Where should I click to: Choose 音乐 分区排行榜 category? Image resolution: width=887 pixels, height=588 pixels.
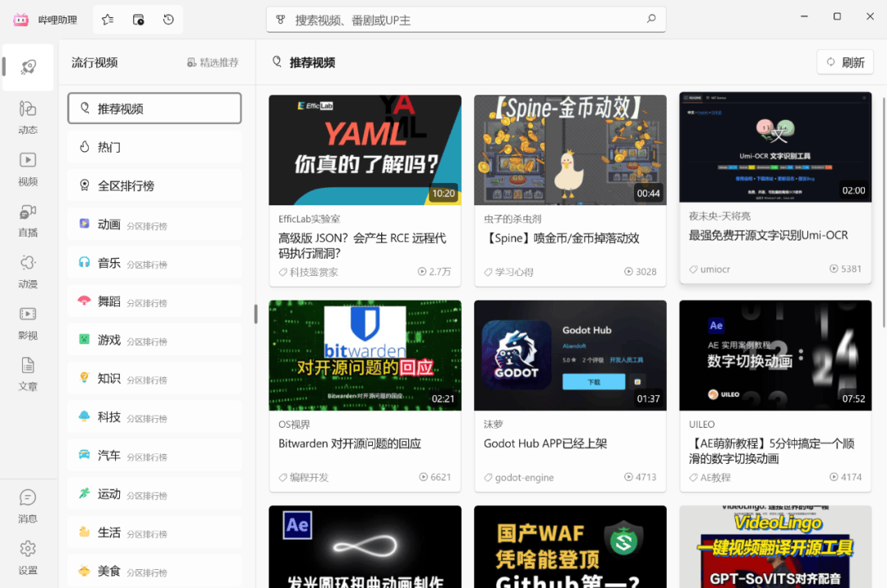pos(154,263)
